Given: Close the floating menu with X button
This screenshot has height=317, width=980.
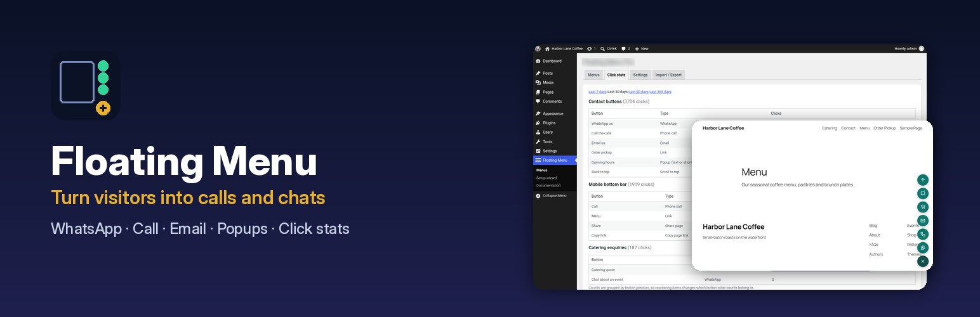Looking at the screenshot, I should click(923, 261).
